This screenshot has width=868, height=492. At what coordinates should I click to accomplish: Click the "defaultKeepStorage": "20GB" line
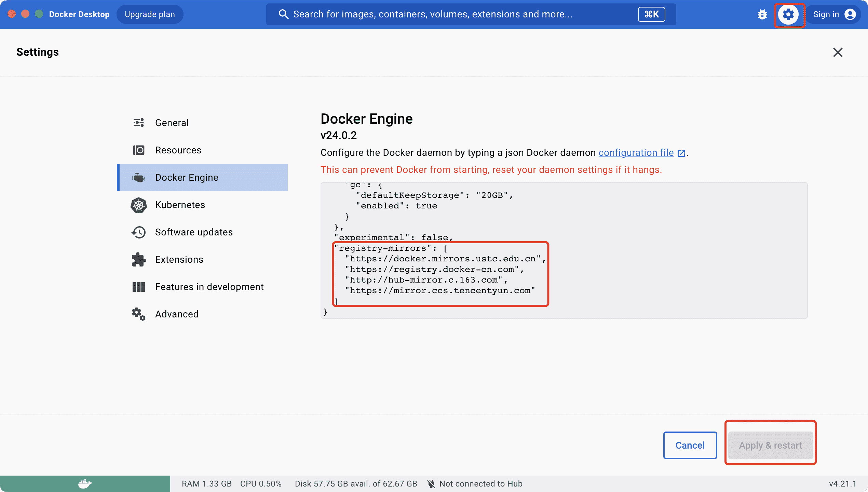tap(435, 195)
